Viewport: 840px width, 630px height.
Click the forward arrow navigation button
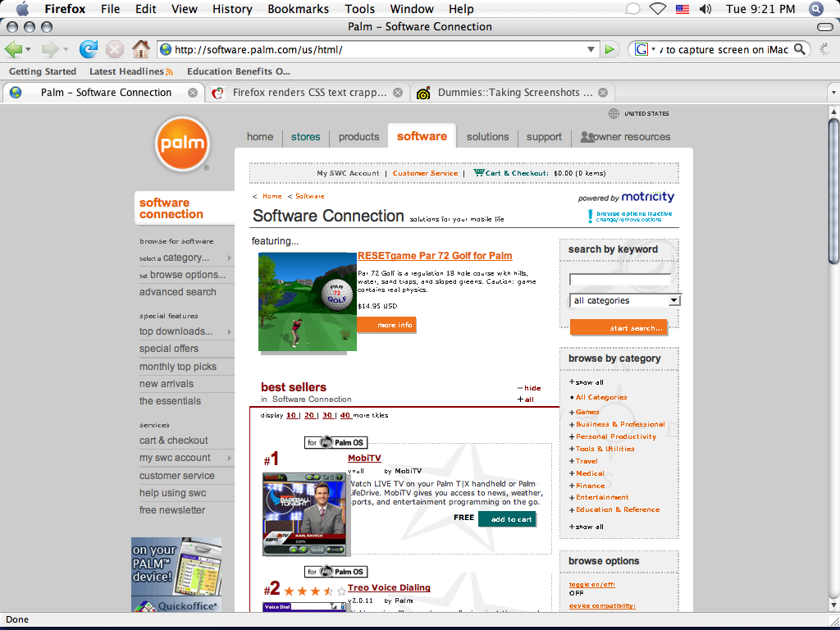click(x=50, y=50)
